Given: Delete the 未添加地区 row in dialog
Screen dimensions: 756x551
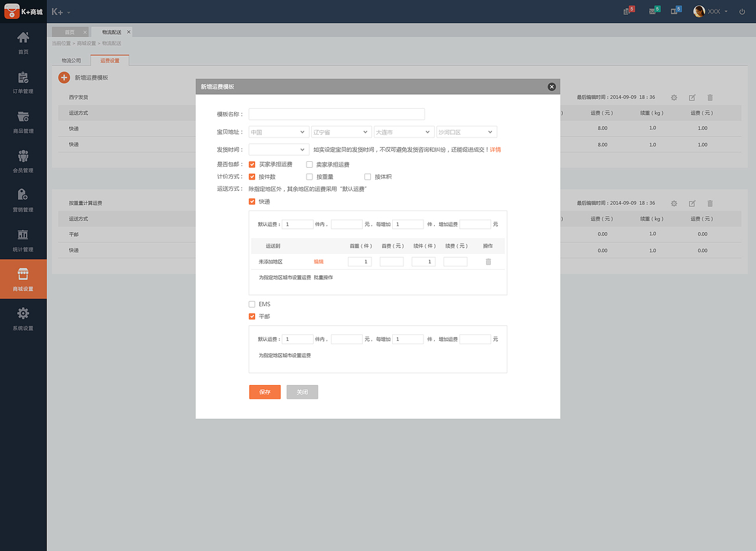Looking at the screenshot, I should 488,262.
